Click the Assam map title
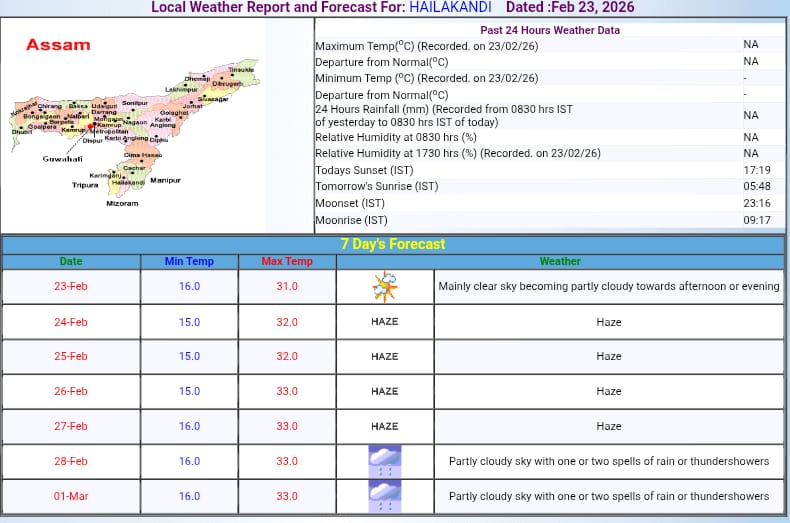This screenshot has height=523, width=790. click(x=58, y=45)
